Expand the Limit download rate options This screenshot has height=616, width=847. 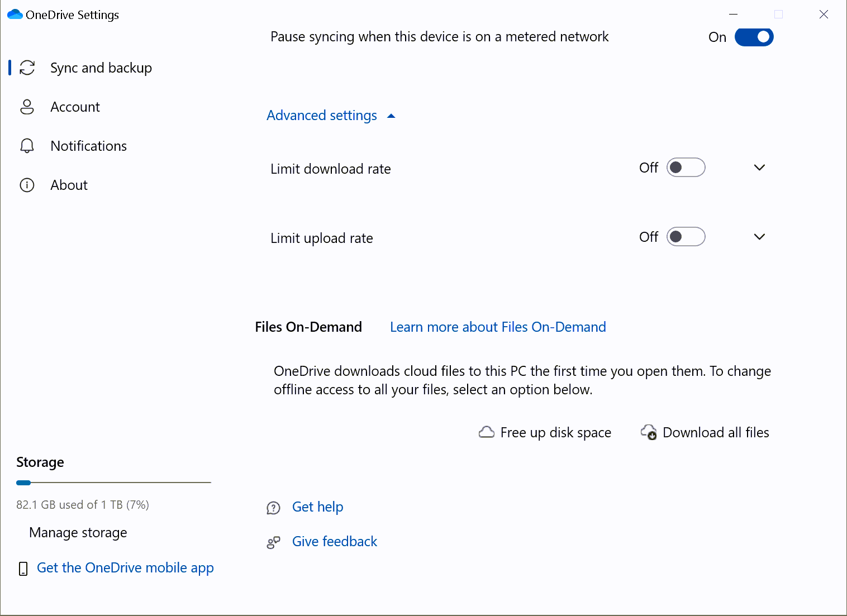point(759,167)
